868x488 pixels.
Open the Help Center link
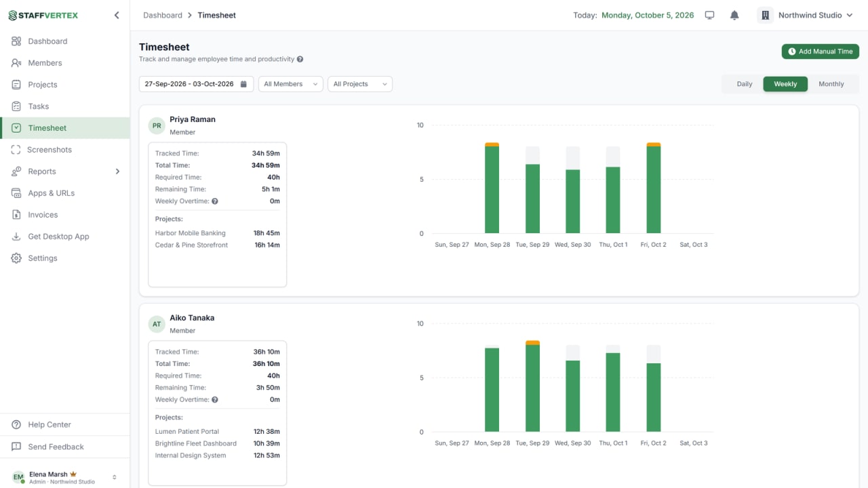[x=64, y=425]
